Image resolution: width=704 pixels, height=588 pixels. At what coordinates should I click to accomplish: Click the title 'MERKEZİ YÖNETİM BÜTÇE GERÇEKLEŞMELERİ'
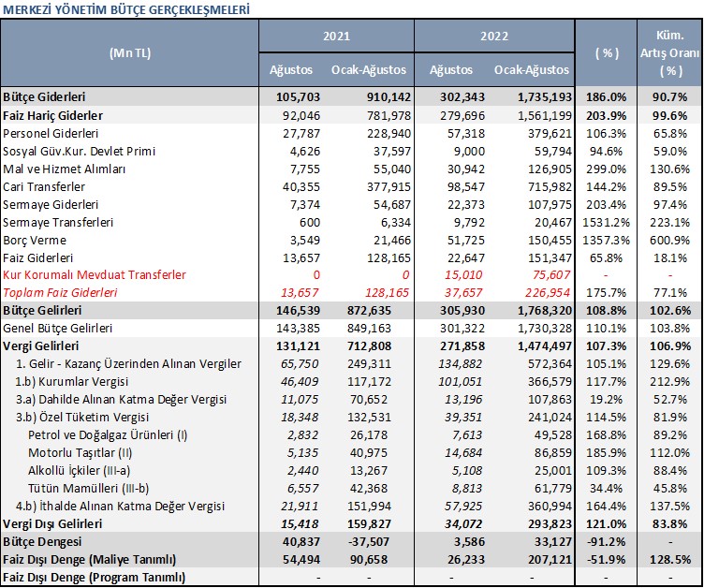pyautogui.click(x=126, y=10)
